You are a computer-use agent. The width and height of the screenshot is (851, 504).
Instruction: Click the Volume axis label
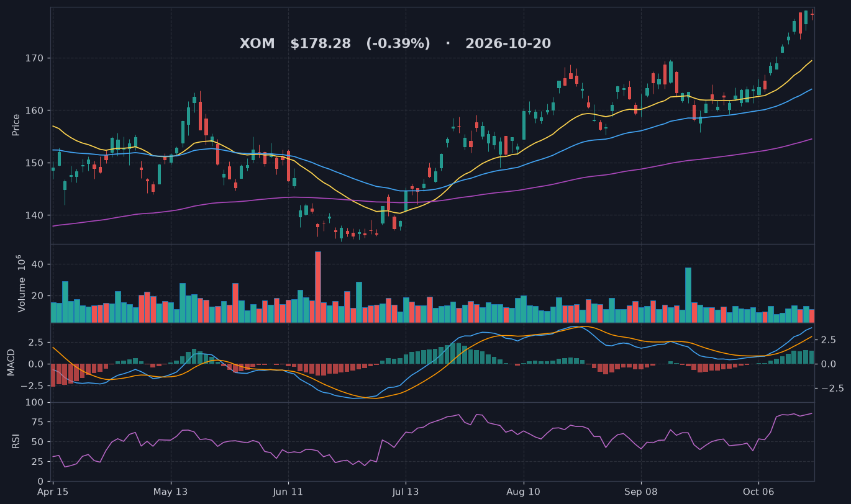pyautogui.click(x=21, y=283)
